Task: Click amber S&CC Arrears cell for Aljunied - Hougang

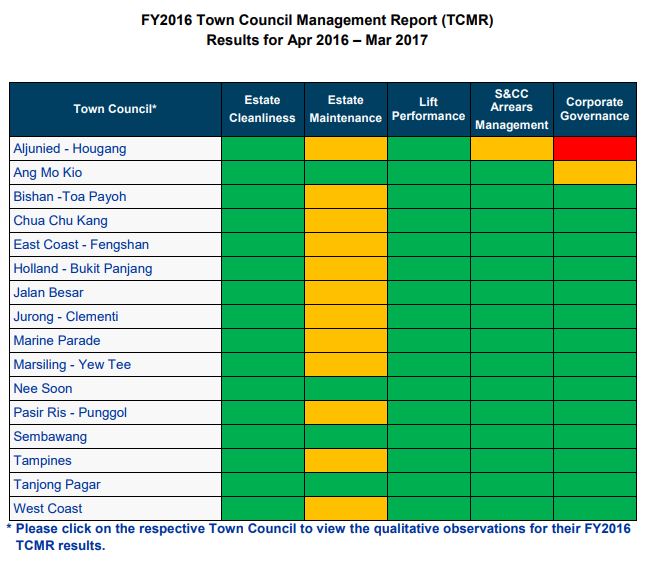Action: [511, 149]
